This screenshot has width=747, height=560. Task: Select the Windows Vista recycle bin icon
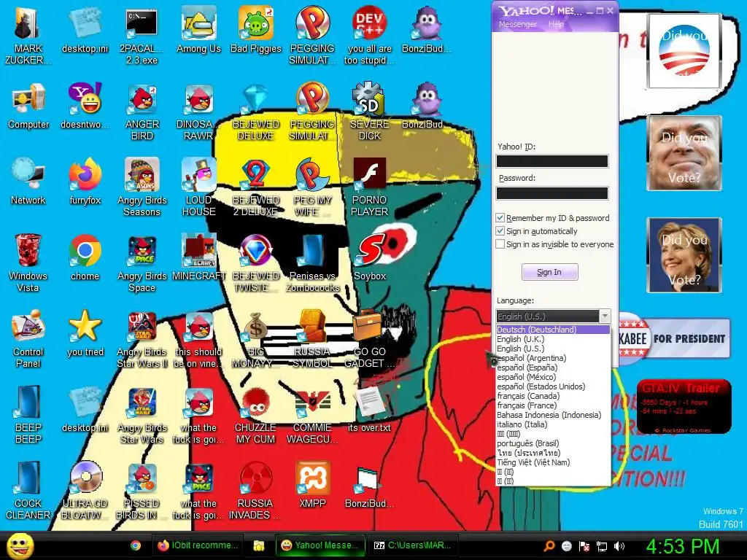[x=28, y=262]
